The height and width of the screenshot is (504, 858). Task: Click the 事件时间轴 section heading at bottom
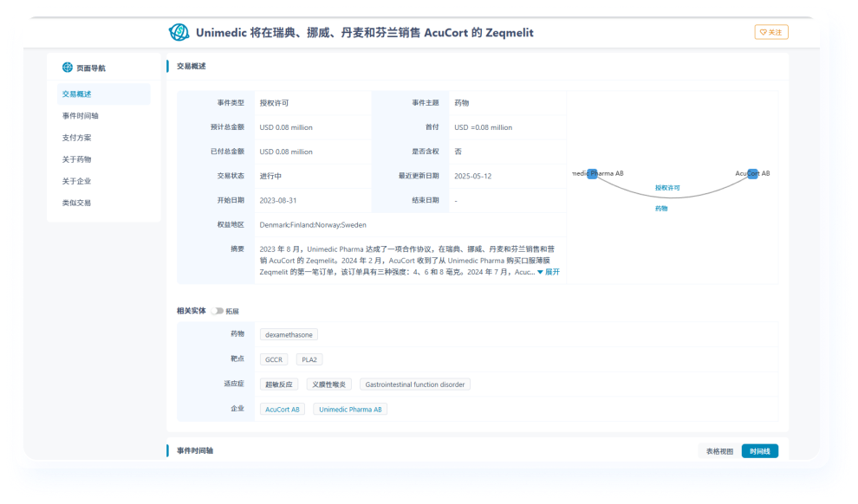click(195, 450)
